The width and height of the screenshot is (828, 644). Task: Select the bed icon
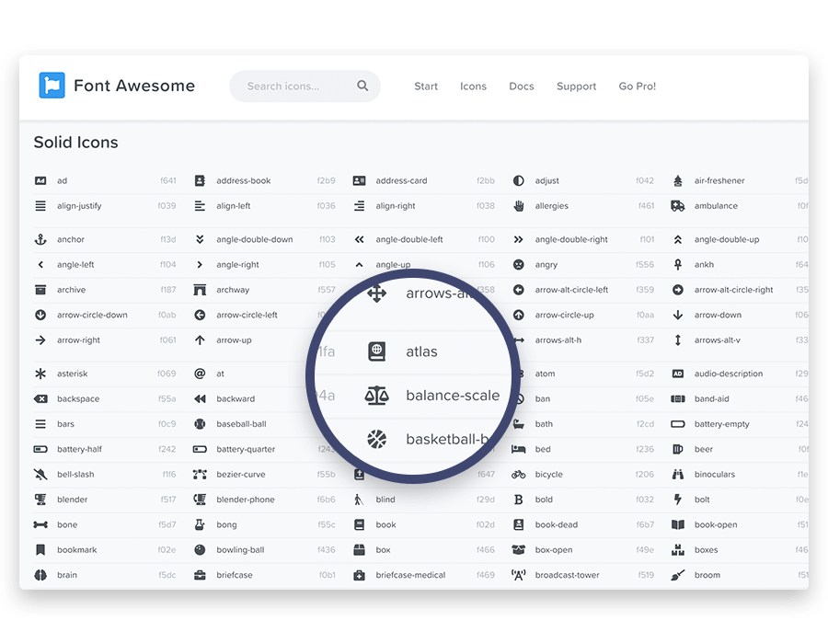(519, 449)
